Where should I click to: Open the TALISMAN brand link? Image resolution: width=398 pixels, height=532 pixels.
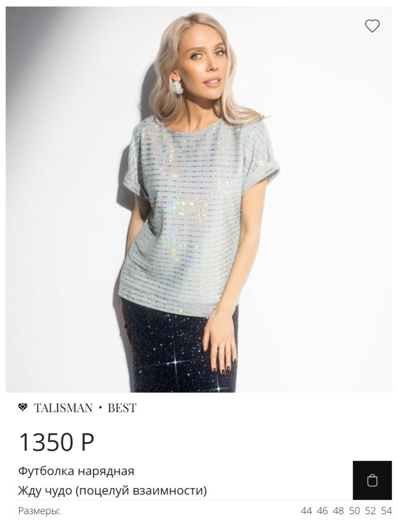point(63,408)
